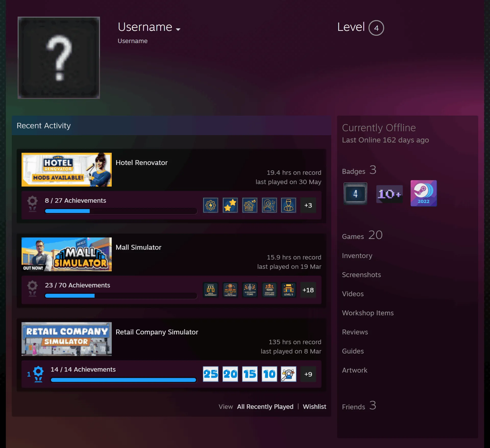Show the +18 more Mall Simulator achievements
The height and width of the screenshot is (448, 490).
pos(308,290)
